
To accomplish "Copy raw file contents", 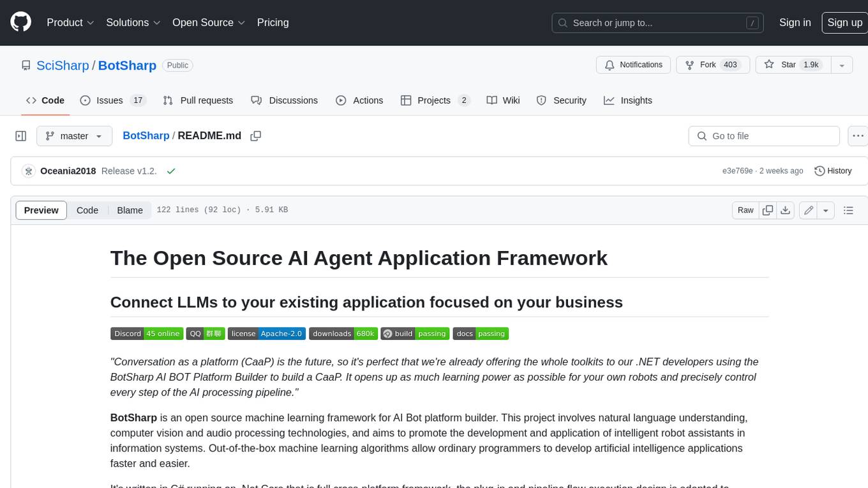I will pyautogui.click(x=768, y=210).
